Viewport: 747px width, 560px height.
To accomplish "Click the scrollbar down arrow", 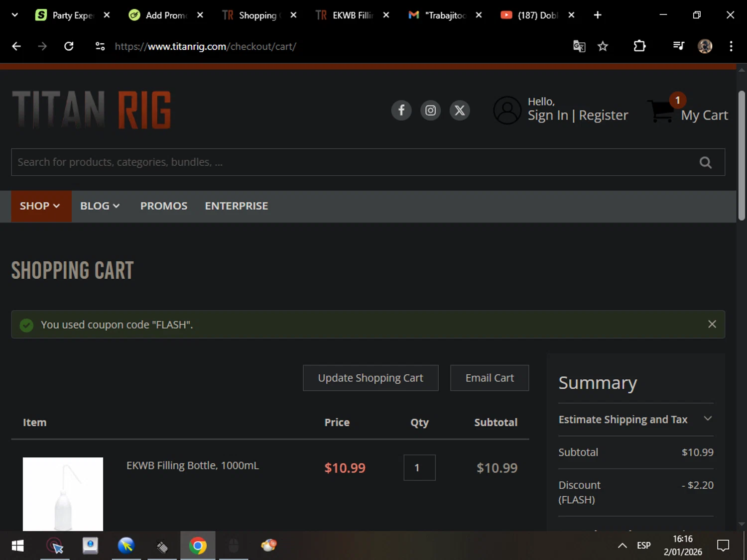I will click(x=742, y=524).
